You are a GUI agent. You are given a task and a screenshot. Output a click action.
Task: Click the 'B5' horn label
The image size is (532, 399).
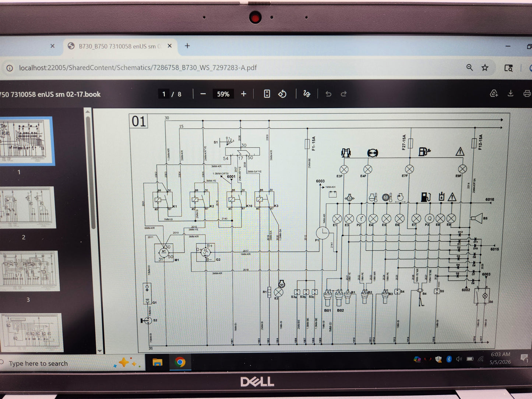coord(485,218)
